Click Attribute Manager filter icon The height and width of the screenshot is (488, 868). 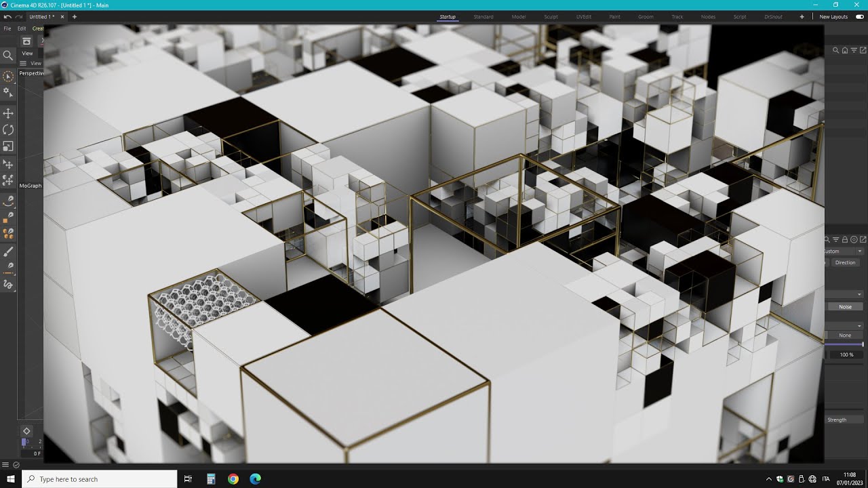pos(836,239)
